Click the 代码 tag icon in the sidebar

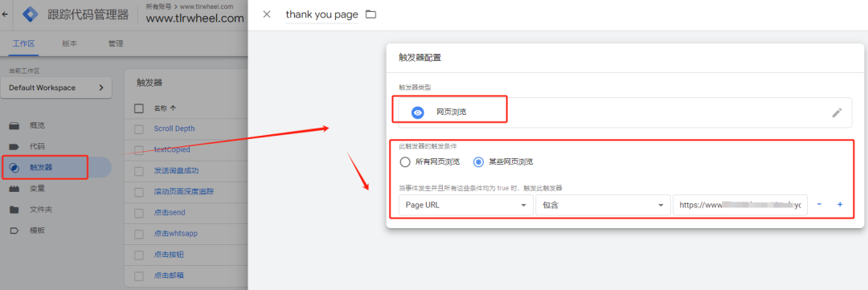(14, 147)
